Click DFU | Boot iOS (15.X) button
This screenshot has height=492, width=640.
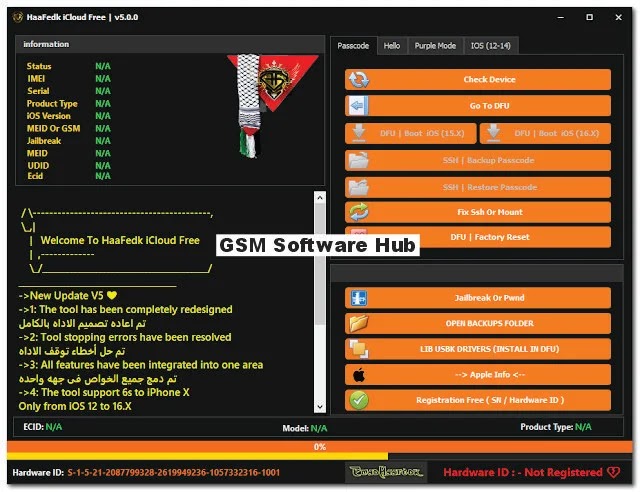coord(411,133)
